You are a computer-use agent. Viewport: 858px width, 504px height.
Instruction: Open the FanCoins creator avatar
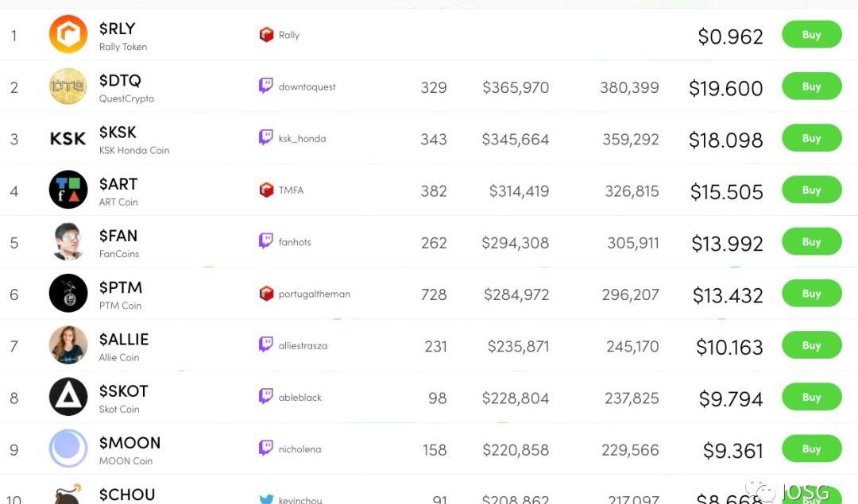[x=68, y=242]
